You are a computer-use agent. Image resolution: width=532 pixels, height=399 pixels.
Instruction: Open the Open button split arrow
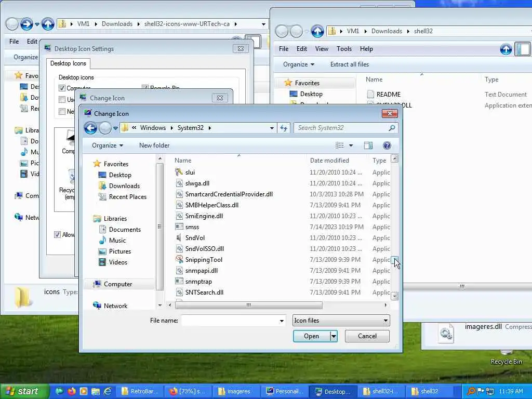coord(334,336)
